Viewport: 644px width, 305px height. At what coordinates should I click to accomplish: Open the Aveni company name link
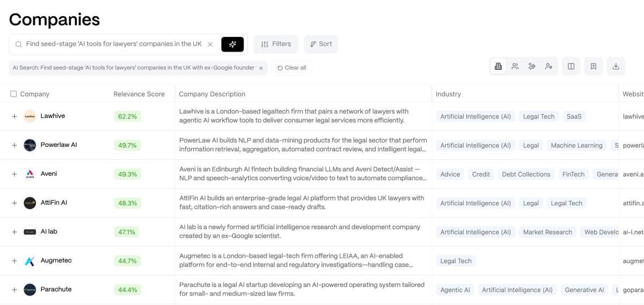point(49,174)
